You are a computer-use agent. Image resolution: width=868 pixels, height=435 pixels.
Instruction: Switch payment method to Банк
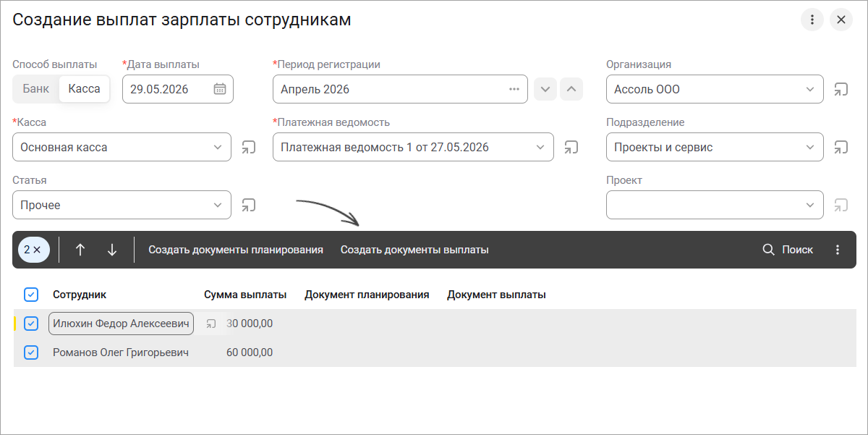[x=36, y=89]
